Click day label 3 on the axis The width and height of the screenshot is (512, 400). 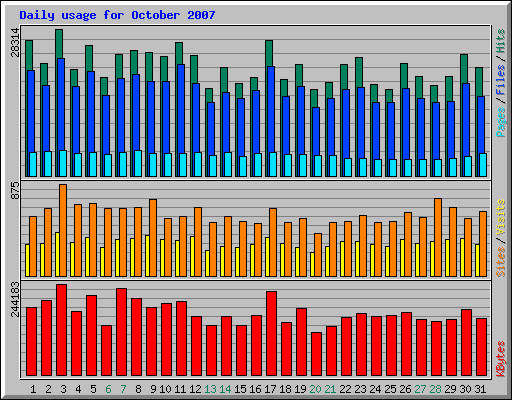point(63,389)
